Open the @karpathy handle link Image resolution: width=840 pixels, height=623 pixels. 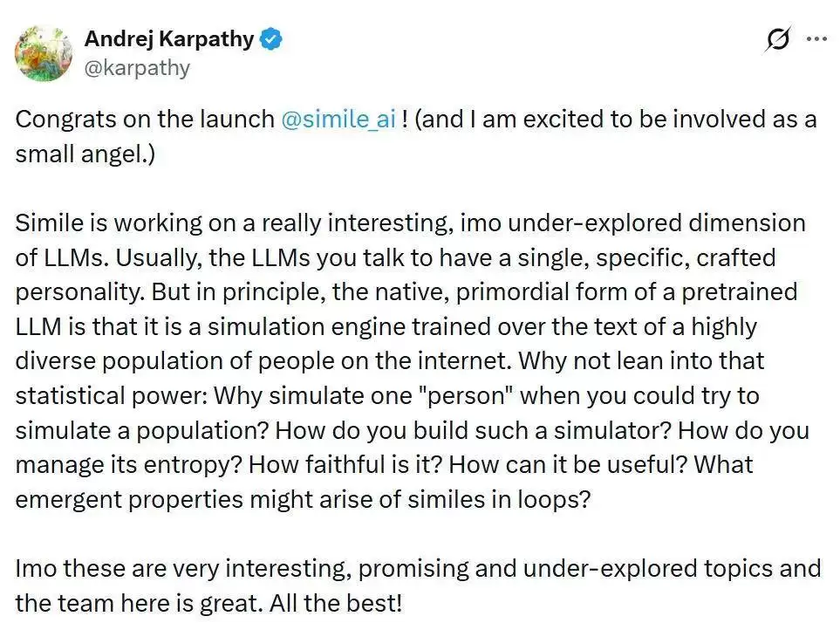click(137, 68)
